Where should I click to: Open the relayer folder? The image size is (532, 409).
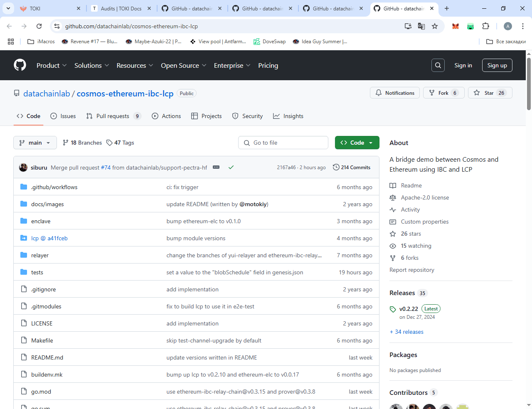click(x=40, y=255)
